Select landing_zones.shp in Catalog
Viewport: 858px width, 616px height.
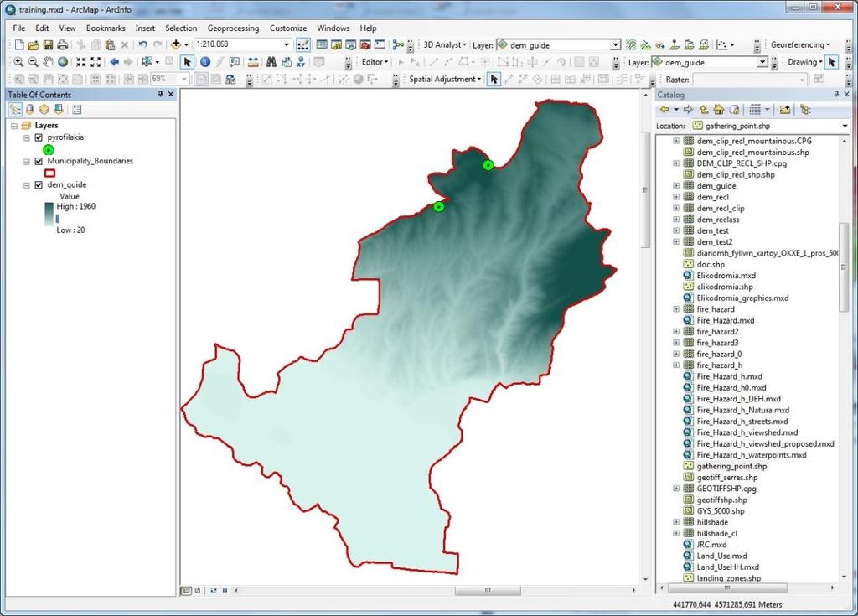tap(728, 578)
